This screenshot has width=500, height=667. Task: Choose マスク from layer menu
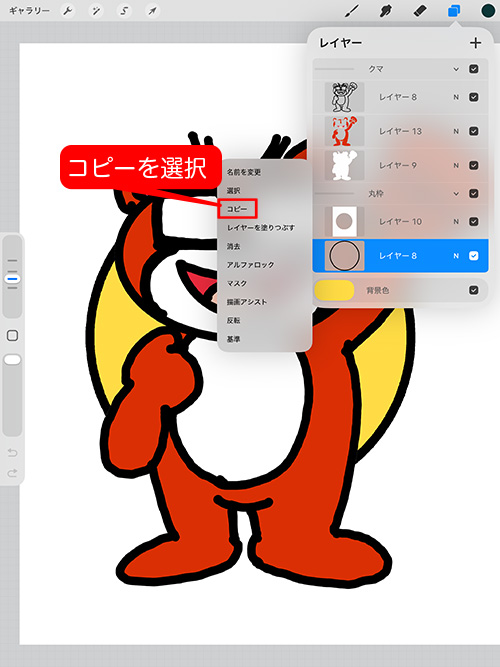(237, 283)
